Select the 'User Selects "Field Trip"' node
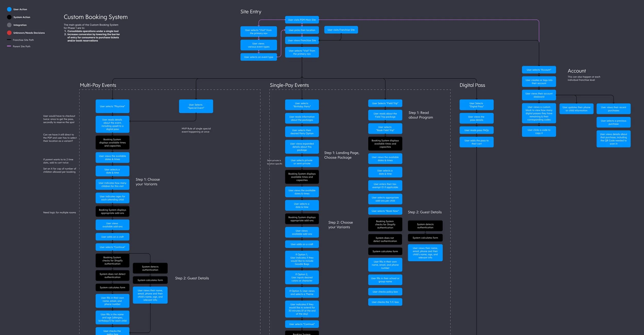 385,103
